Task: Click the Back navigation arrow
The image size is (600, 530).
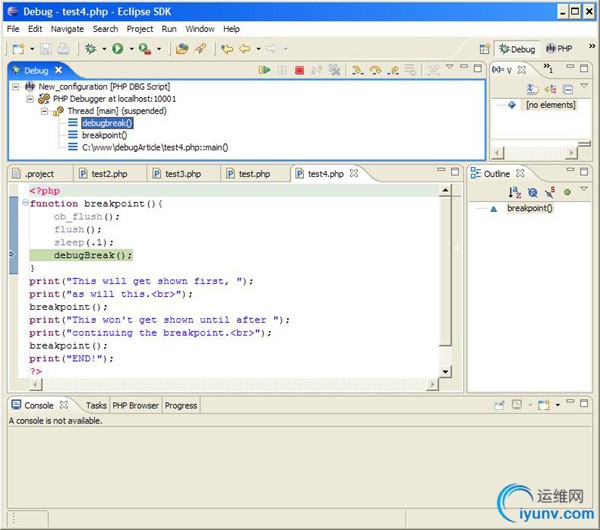Action: pyautogui.click(x=245, y=49)
